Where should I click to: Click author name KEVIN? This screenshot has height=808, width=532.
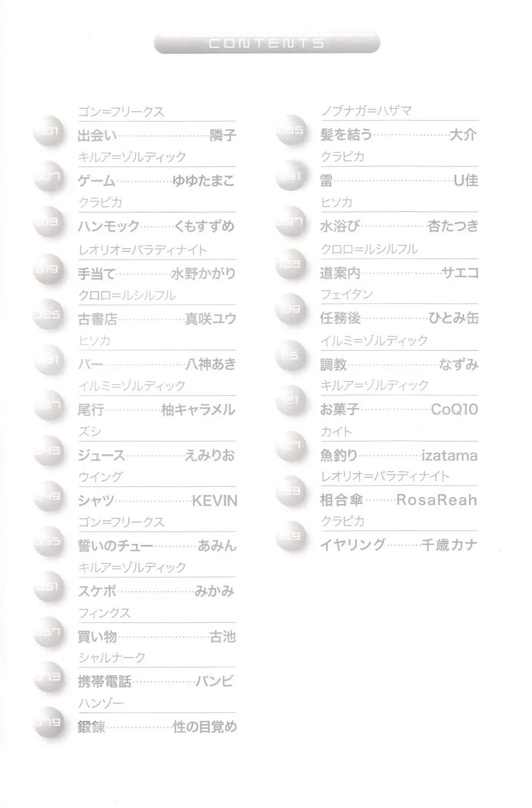coord(214,501)
